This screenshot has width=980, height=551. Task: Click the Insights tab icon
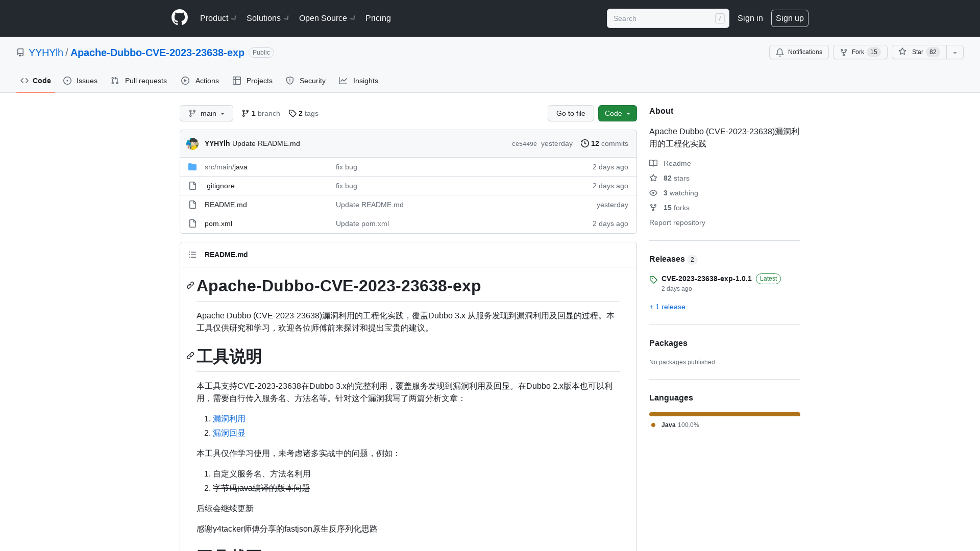coord(342,81)
